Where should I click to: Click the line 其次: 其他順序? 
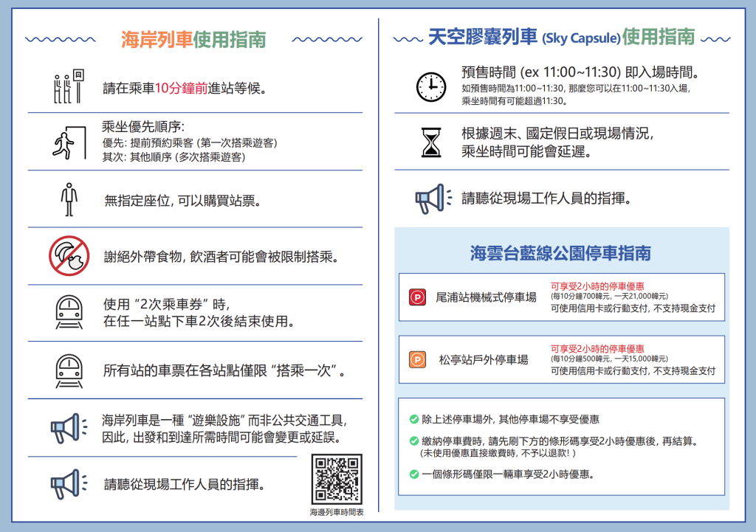pos(174,157)
